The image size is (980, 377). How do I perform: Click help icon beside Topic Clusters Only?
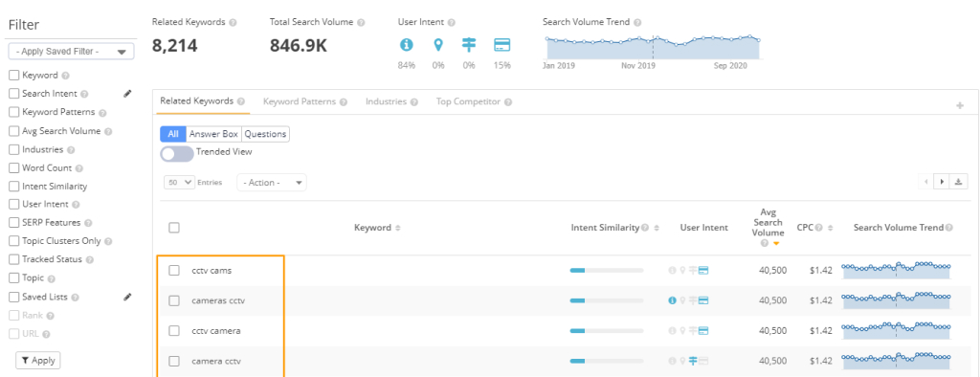coord(108,241)
